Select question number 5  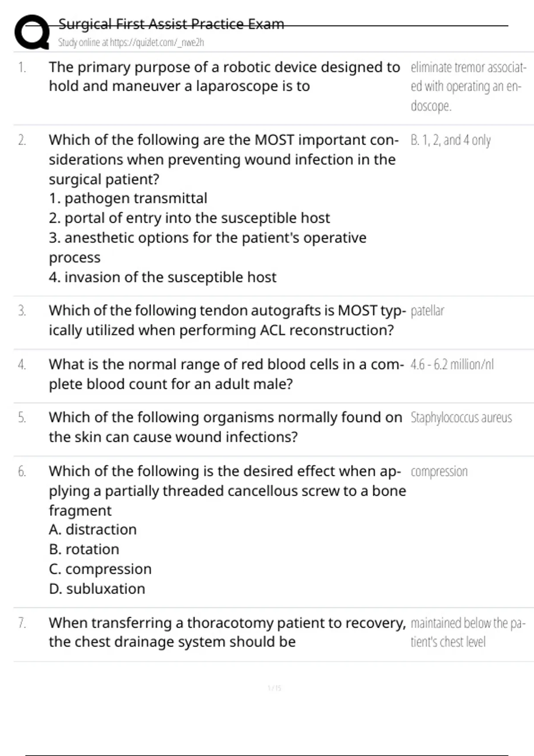pyautogui.click(x=22, y=418)
